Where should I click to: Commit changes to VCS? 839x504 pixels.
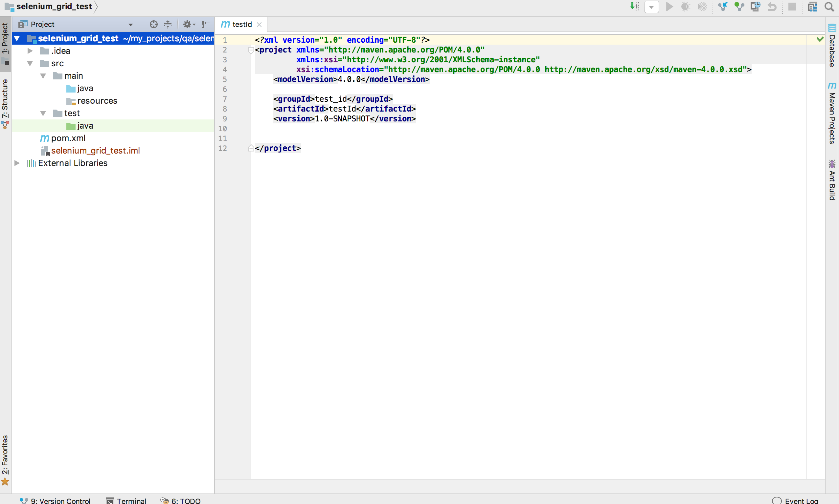point(739,7)
